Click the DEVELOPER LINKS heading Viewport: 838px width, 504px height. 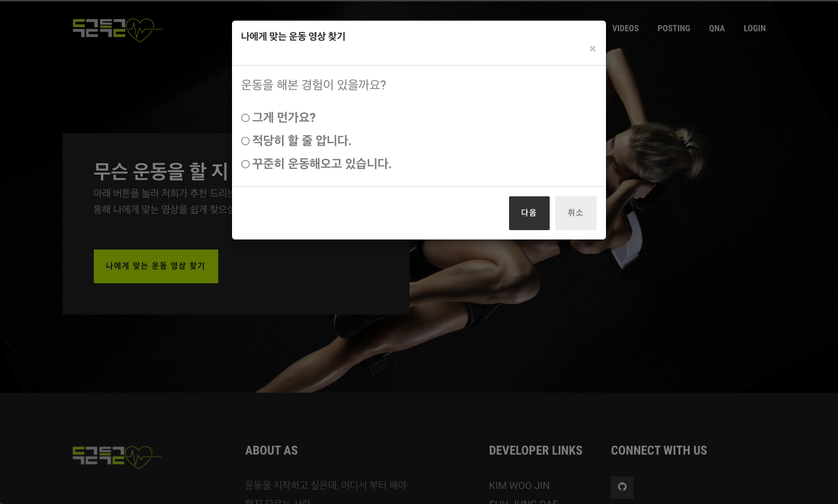click(535, 451)
